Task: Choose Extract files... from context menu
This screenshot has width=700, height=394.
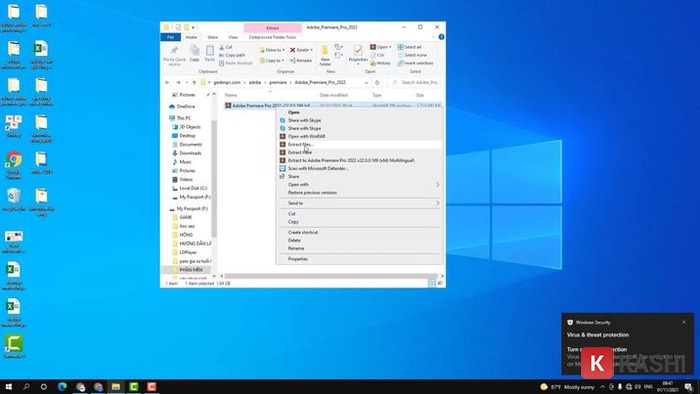Action: tap(360, 145)
